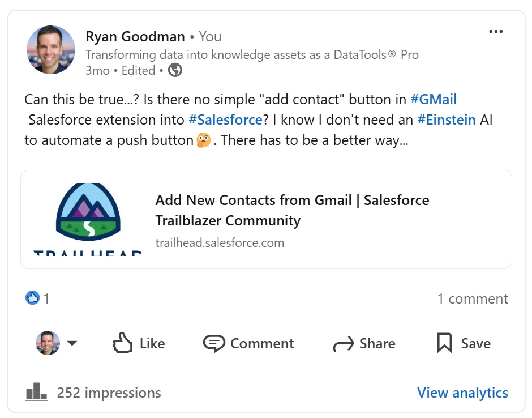Open the Add New Contacts from Gmail article
532x418 pixels.
pyautogui.click(x=292, y=210)
